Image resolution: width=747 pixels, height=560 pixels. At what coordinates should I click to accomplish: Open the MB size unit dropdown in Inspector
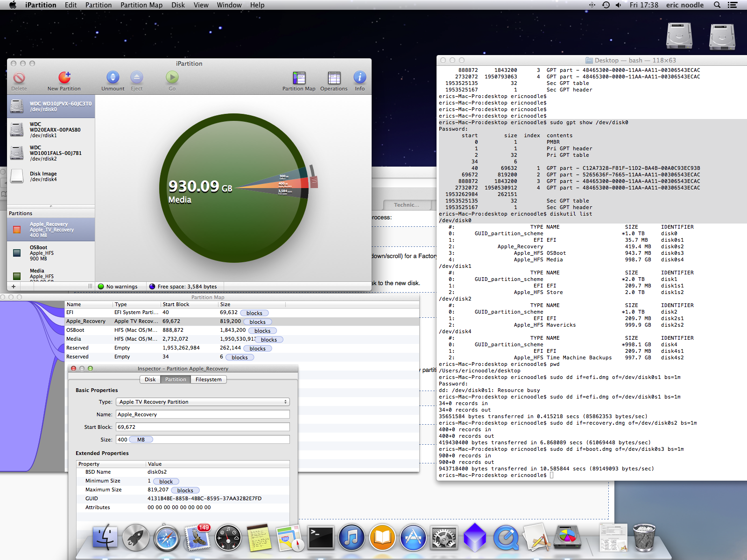tap(141, 440)
